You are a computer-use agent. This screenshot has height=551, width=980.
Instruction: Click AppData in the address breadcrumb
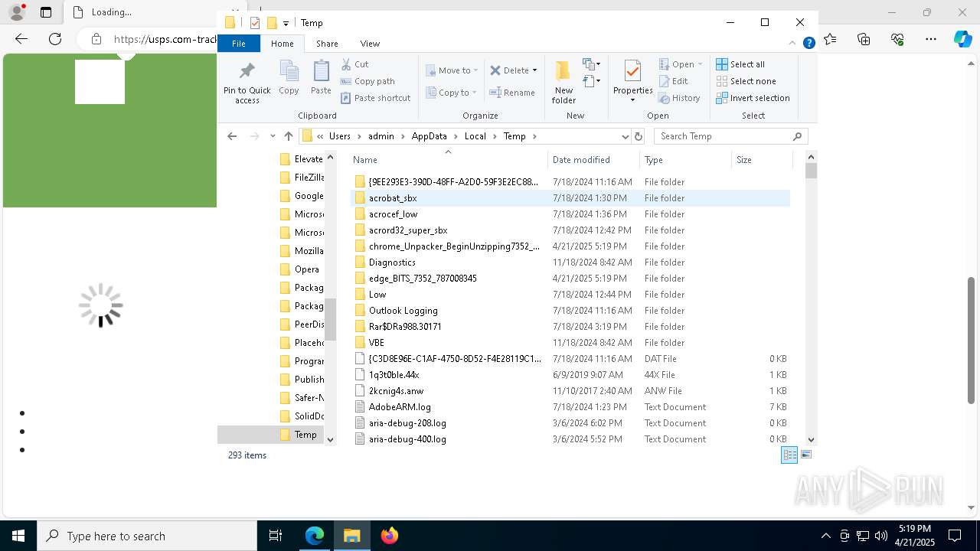coord(429,136)
